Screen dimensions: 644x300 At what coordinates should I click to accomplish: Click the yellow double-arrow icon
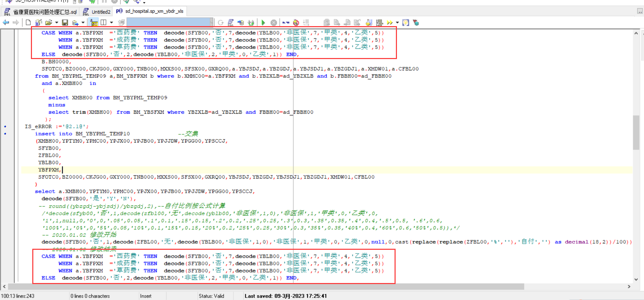[x=390, y=22]
